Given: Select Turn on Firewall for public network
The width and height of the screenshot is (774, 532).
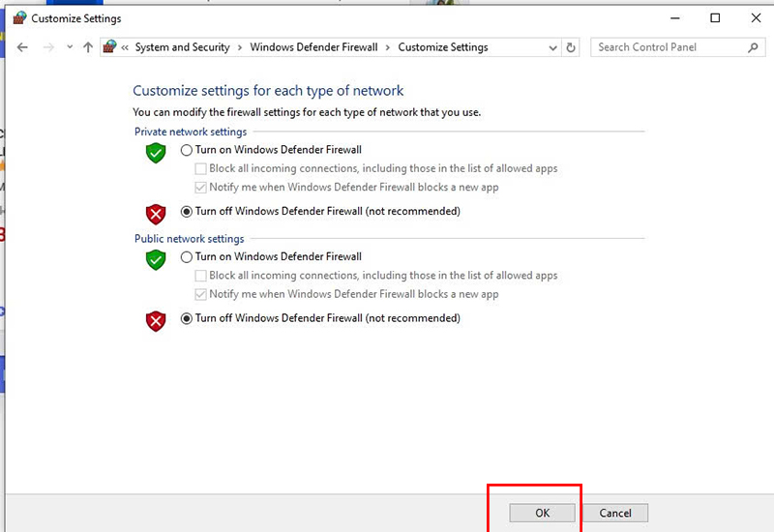Looking at the screenshot, I should tap(186, 257).
